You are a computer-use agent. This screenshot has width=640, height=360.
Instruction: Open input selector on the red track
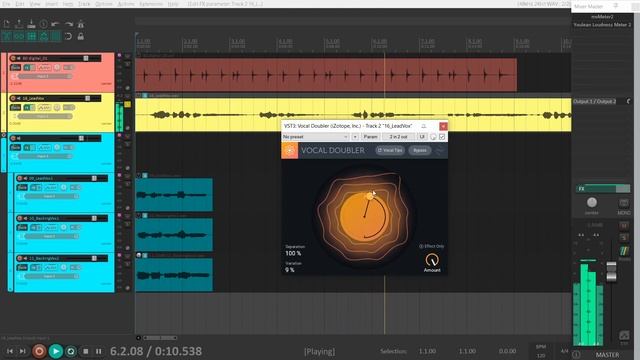[x=44, y=76]
